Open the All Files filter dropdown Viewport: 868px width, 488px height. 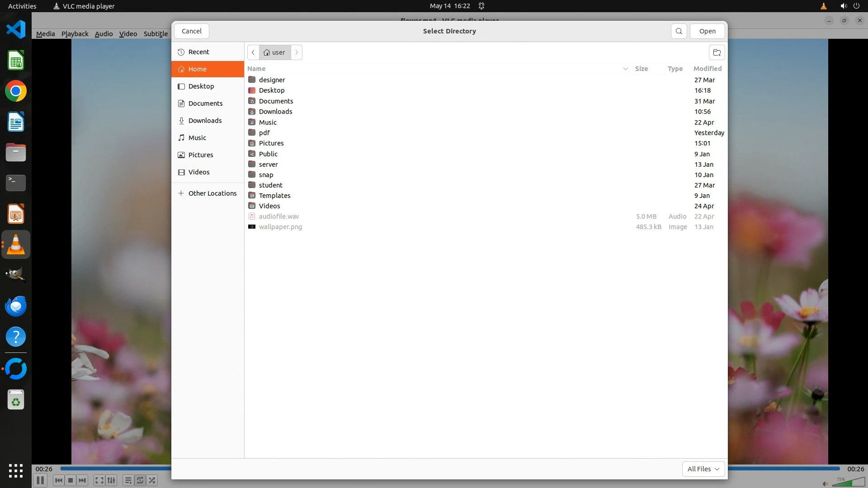pos(703,469)
